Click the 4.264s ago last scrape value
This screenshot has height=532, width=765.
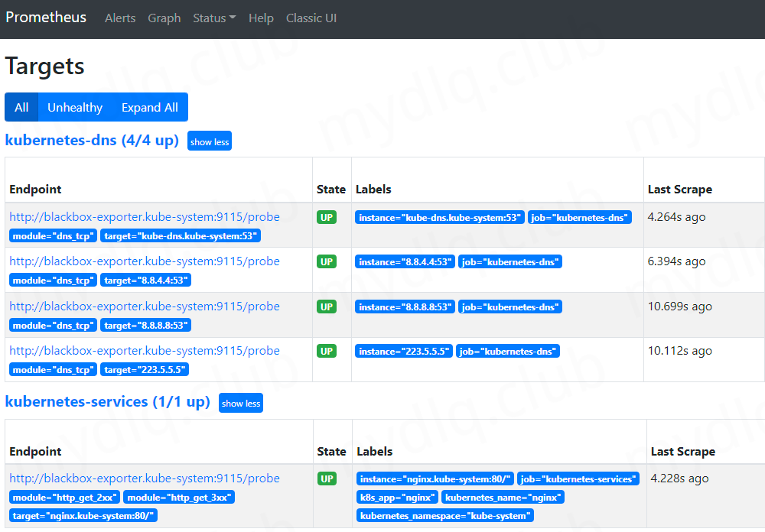click(676, 218)
